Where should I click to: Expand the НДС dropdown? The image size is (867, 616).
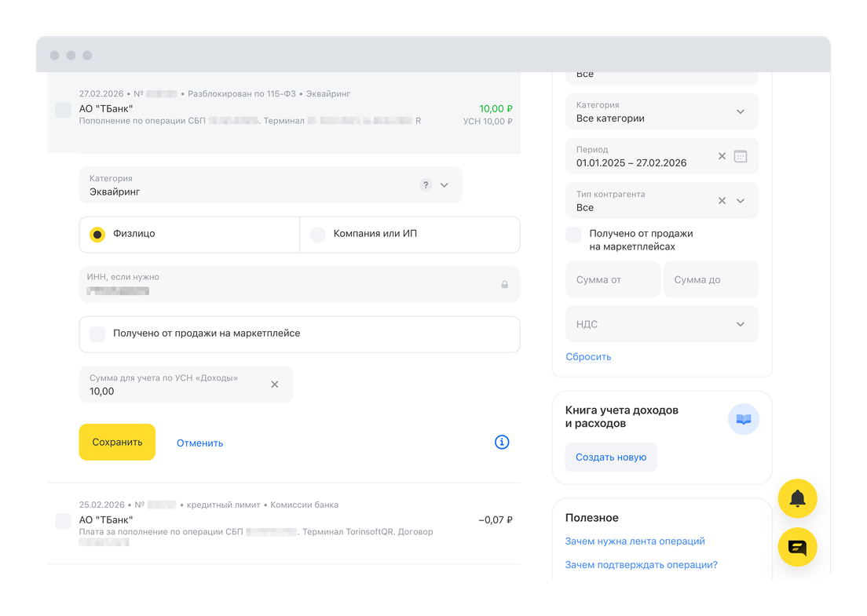pyautogui.click(x=740, y=324)
